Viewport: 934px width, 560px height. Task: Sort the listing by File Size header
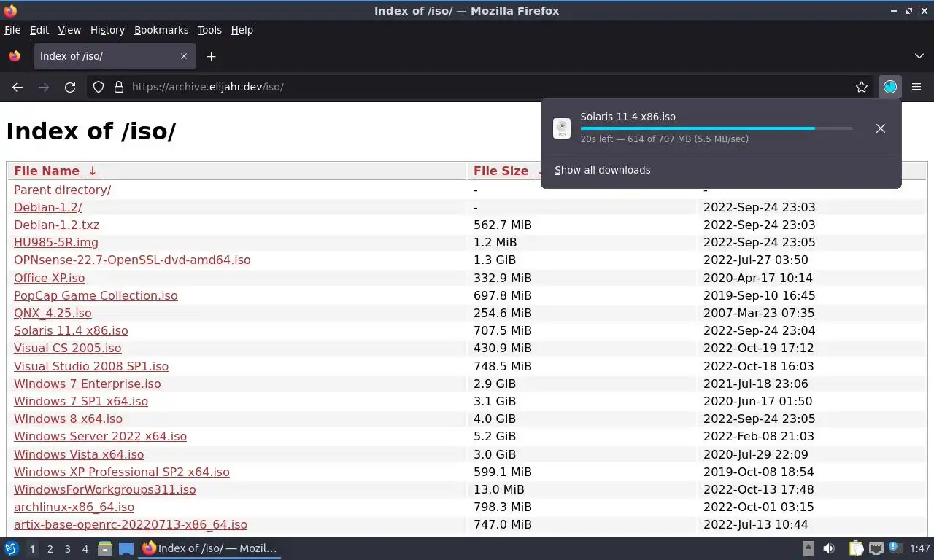pos(501,171)
